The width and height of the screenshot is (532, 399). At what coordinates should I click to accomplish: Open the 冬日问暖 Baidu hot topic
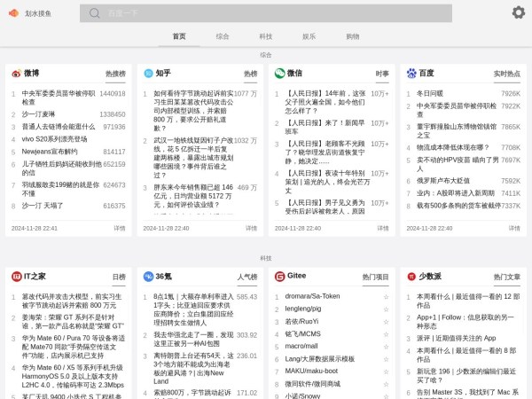pos(429,93)
